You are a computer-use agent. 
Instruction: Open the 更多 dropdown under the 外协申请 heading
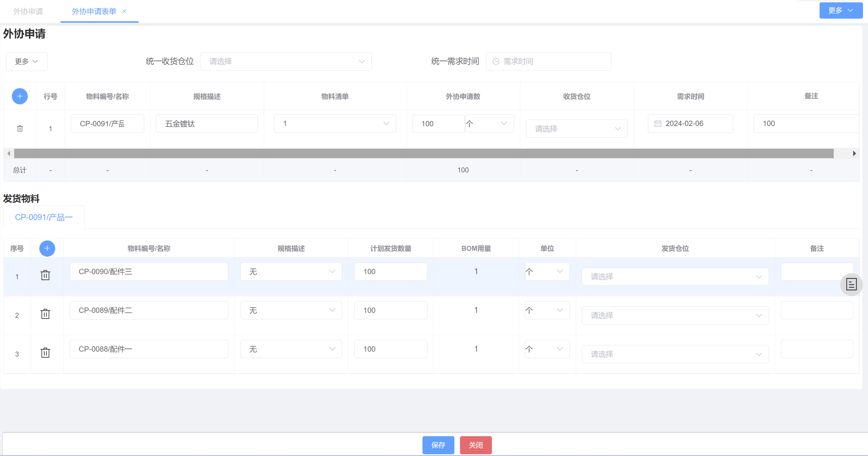click(27, 62)
